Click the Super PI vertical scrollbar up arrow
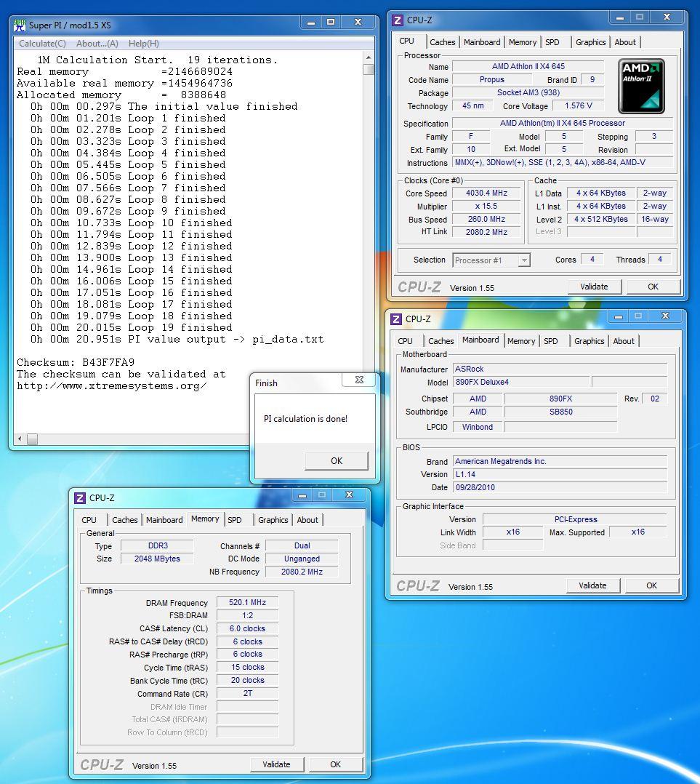This screenshot has height=784, width=700. pyautogui.click(x=369, y=57)
